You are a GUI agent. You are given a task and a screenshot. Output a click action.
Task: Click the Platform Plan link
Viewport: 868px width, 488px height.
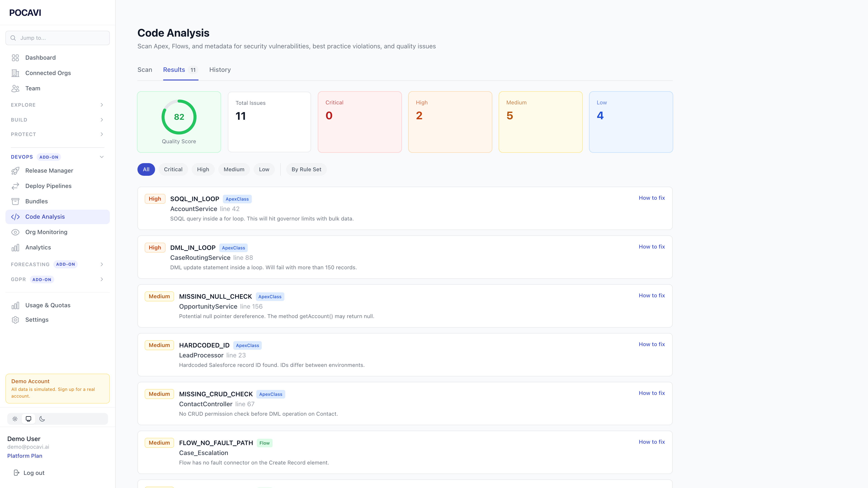(x=25, y=456)
